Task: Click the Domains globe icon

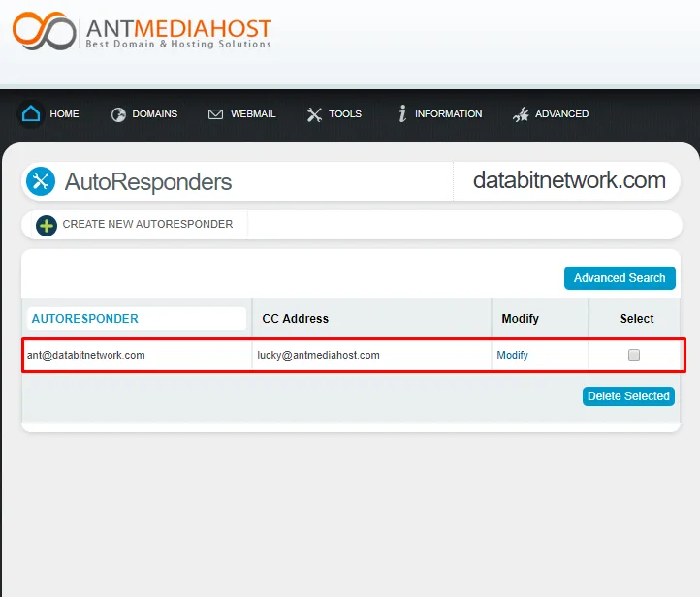Action: click(x=119, y=114)
